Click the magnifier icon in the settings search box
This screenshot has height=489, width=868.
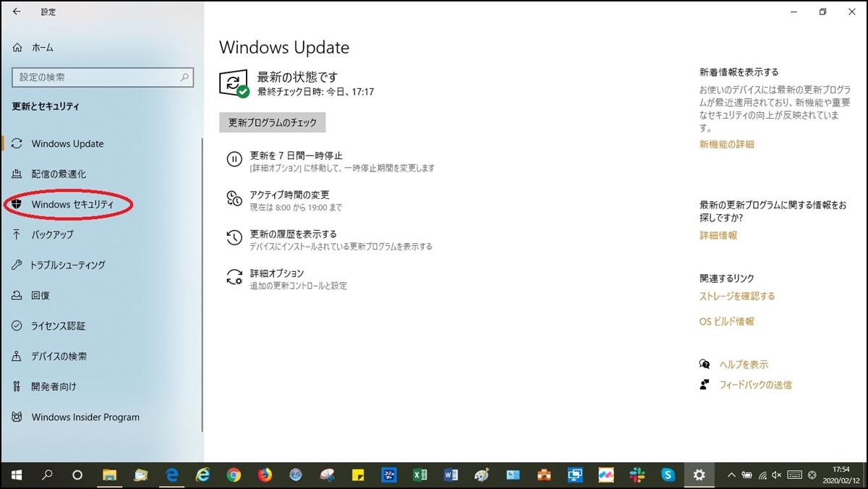(185, 77)
